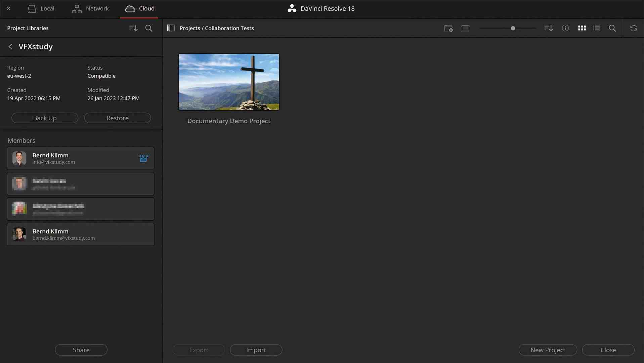Viewport: 644px width, 363px height.
Task: Show project info with the info icon
Action: coord(565,28)
